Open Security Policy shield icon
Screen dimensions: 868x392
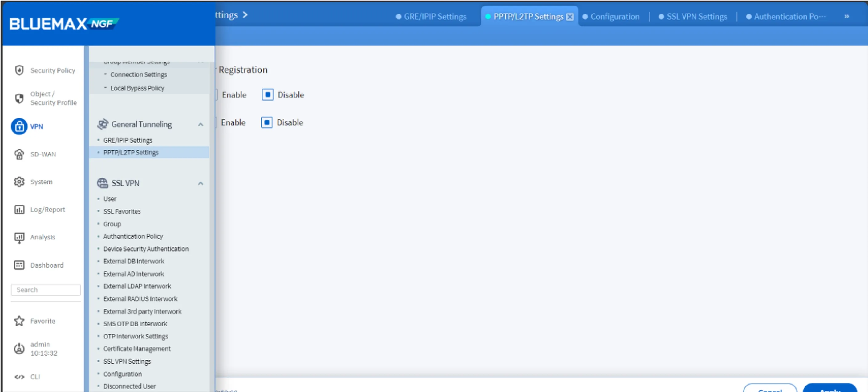click(x=19, y=70)
